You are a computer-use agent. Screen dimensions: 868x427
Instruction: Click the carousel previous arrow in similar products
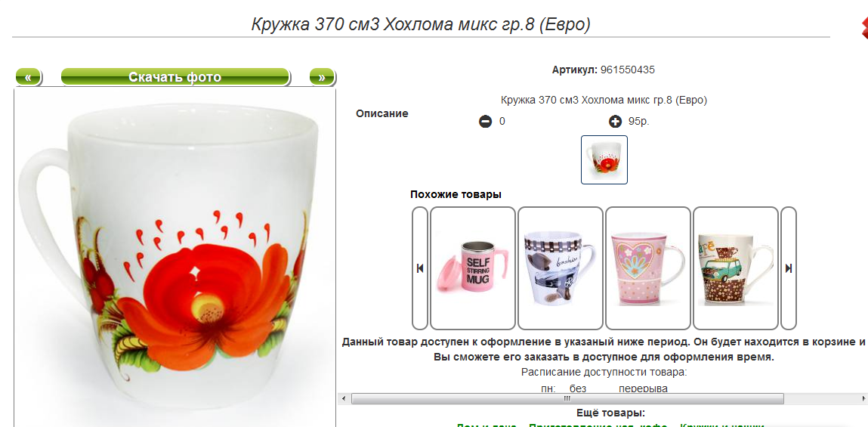[419, 268]
